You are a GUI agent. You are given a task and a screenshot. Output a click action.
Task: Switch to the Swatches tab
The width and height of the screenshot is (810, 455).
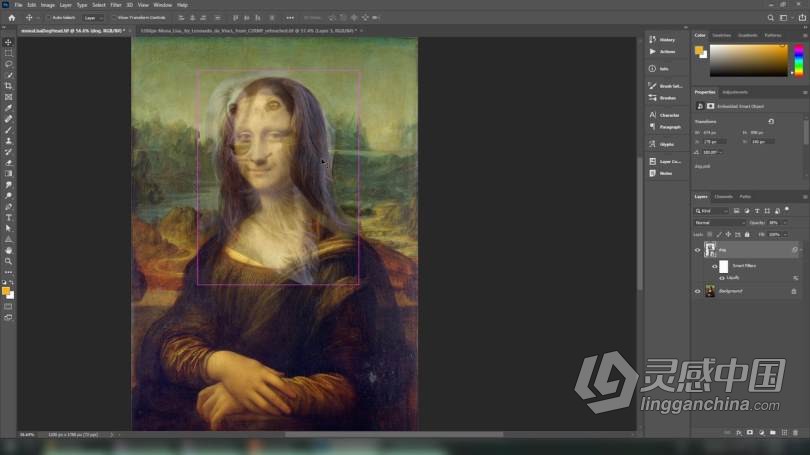pos(721,36)
